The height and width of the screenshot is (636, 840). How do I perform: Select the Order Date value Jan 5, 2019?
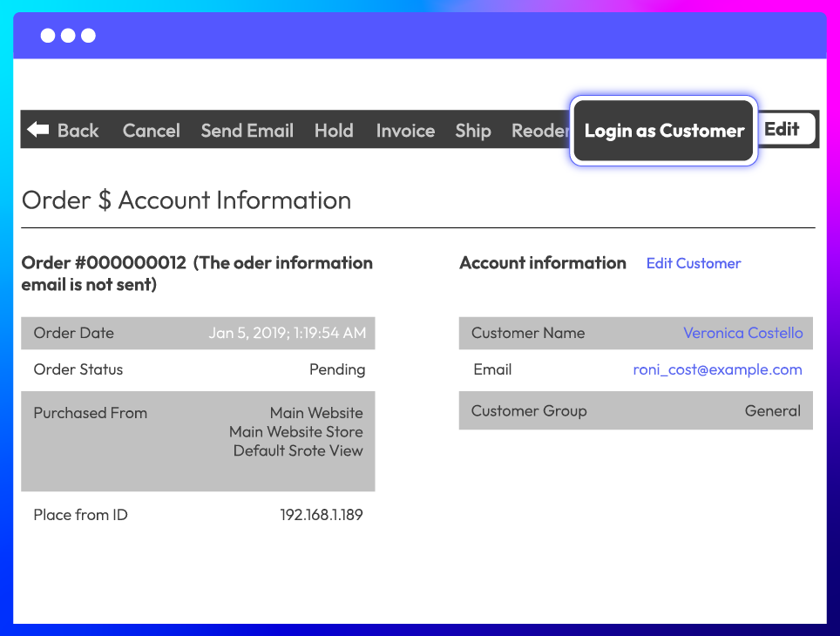click(287, 333)
